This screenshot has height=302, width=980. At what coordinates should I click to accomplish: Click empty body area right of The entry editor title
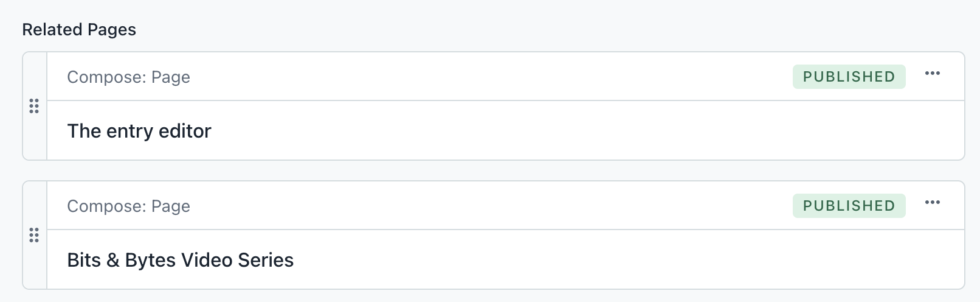click(547, 131)
